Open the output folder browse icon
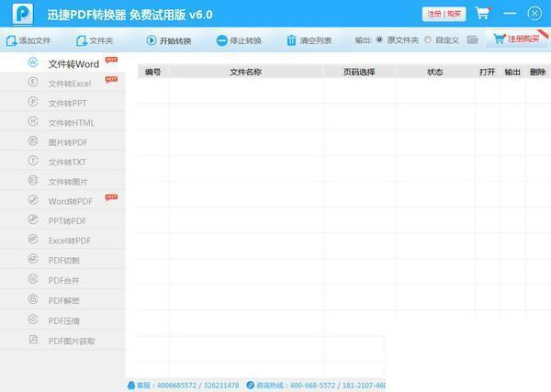 [473, 40]
